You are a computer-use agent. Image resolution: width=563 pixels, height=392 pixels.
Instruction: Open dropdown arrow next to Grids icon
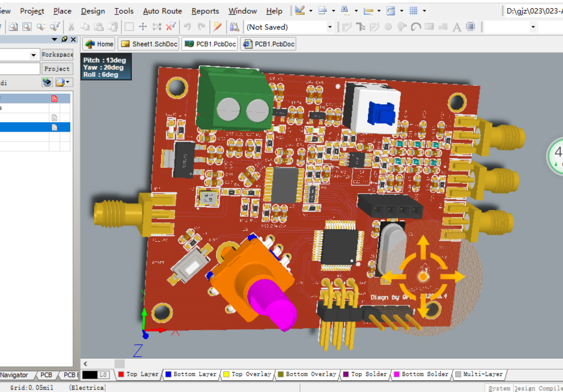click(424, 11)
